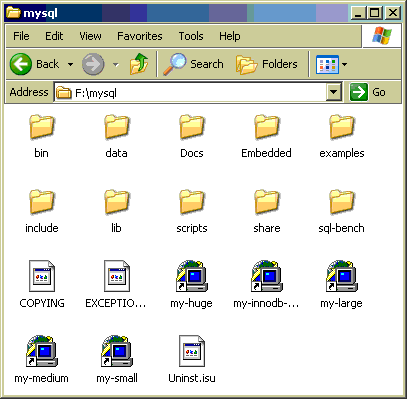The height and width of the screenshot is (399, 407).
Task: Expand the Back history dropdown arrow
Action: (70, 64)
